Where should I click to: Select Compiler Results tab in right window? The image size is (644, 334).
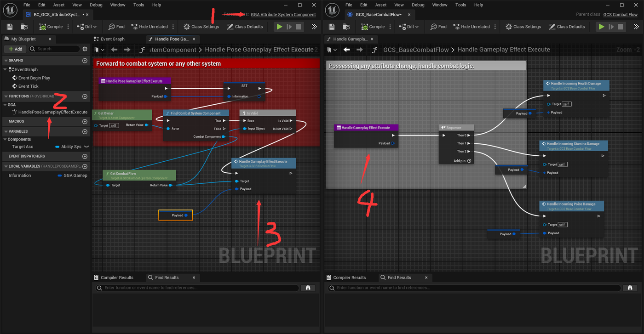(x=346, y=277)
